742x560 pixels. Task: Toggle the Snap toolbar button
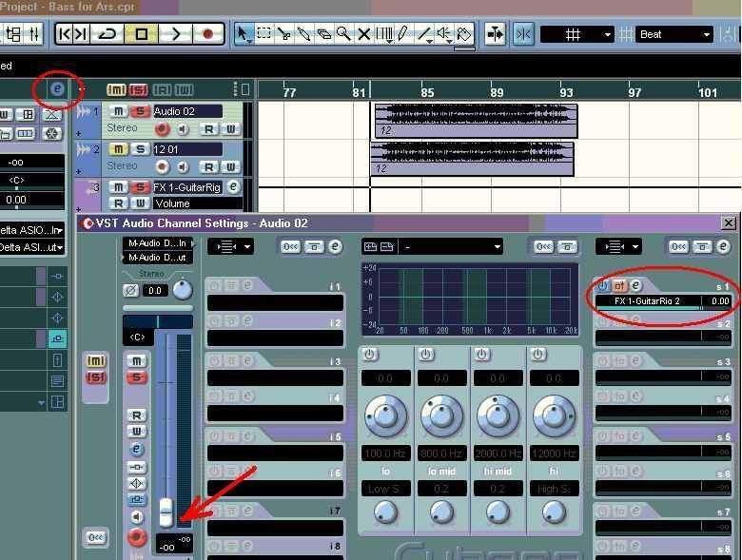523,34
